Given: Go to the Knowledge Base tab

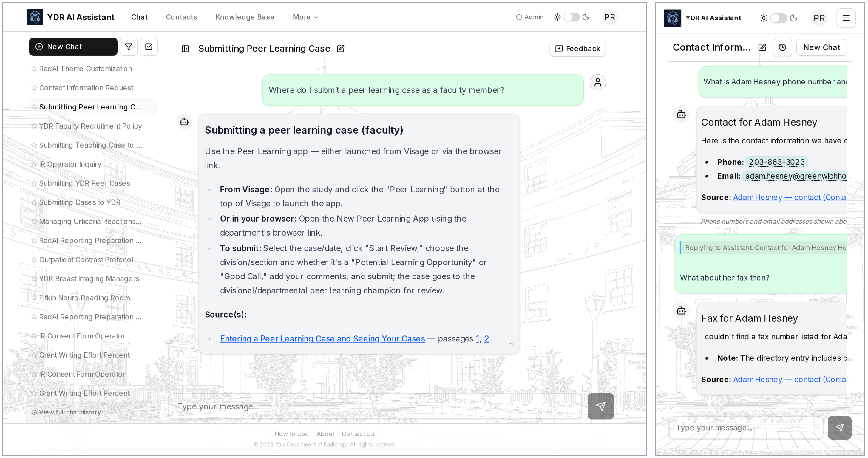Looking at the screenshot, I should pos(245,17).
